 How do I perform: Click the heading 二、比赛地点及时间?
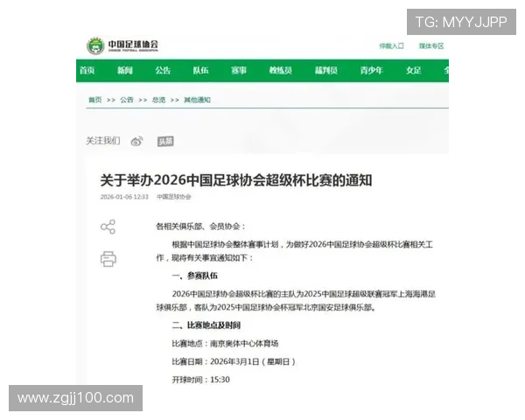pos(206,325)
